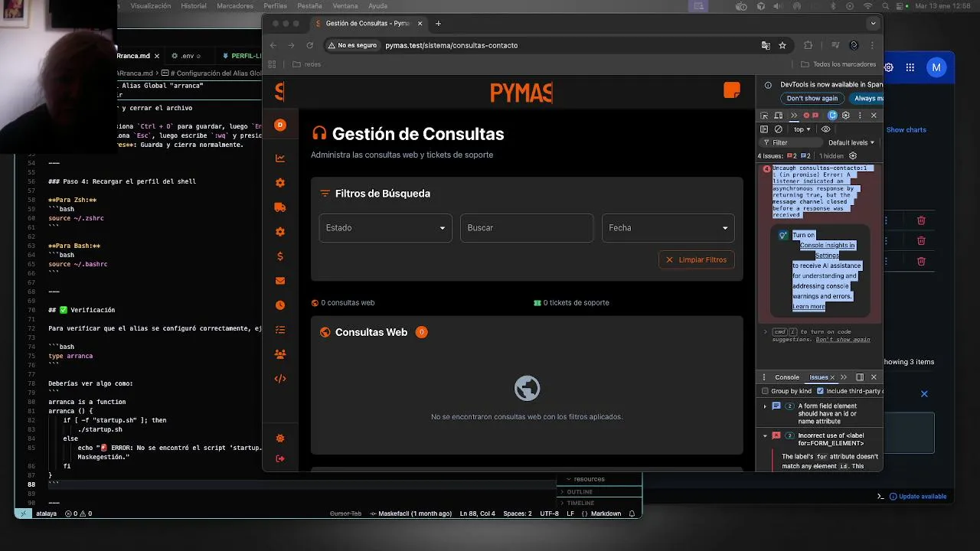Open DevTools three-dot customize menu
Viewport: 980px width, 551px height.
(860, 116)
